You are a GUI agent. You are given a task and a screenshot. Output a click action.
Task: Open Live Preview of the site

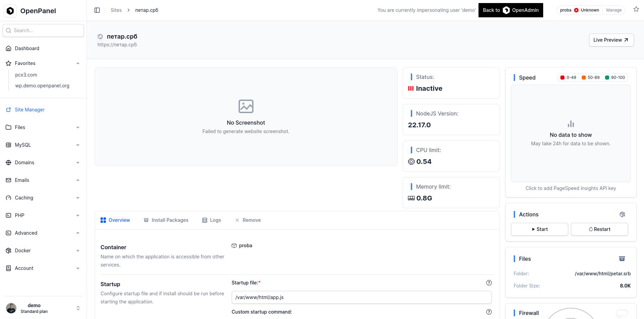611,40
